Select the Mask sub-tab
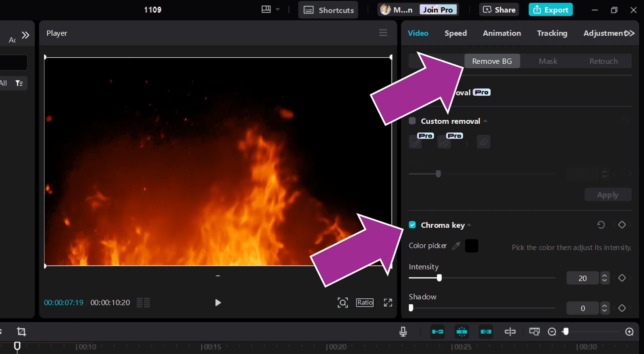 (x=548, y=61)
